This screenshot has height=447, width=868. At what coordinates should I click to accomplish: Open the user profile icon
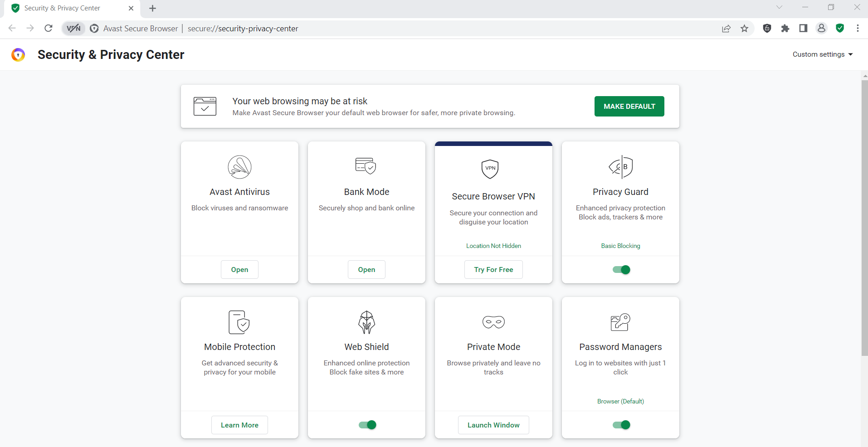click(821, 28)
